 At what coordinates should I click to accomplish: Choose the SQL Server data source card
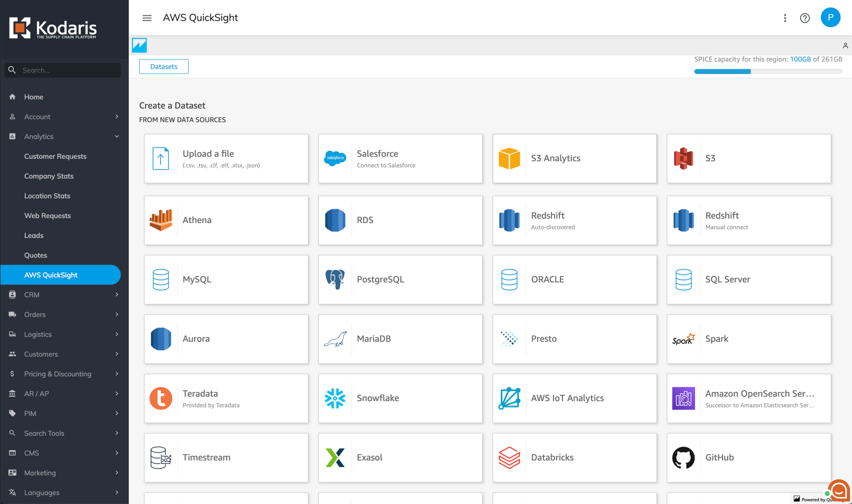click(x=749, y=279)
